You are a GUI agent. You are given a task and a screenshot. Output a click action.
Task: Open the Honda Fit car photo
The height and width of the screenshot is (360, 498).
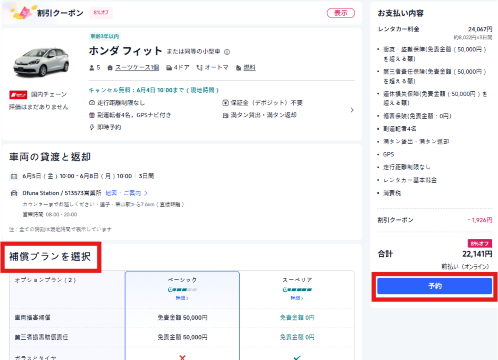click(41, 62)
